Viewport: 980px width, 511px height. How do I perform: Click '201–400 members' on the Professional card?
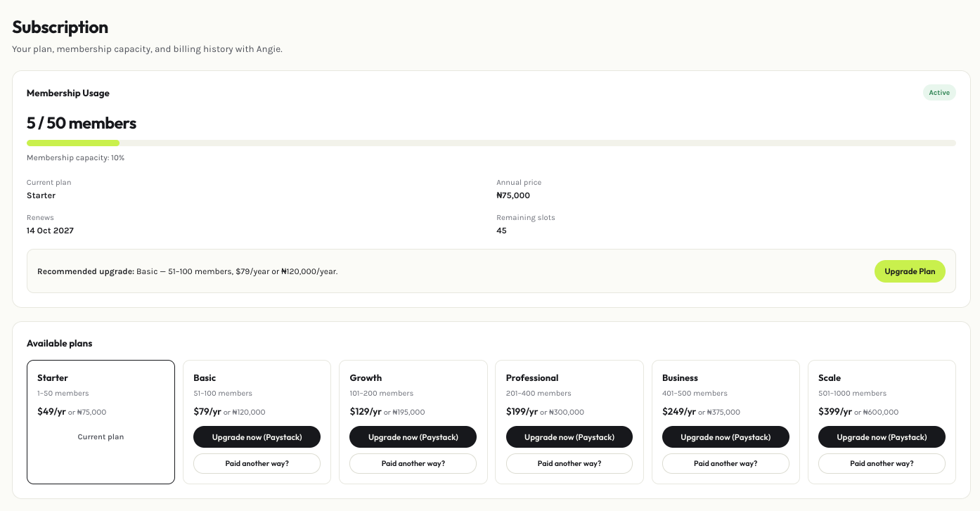(x=539, y=394)
